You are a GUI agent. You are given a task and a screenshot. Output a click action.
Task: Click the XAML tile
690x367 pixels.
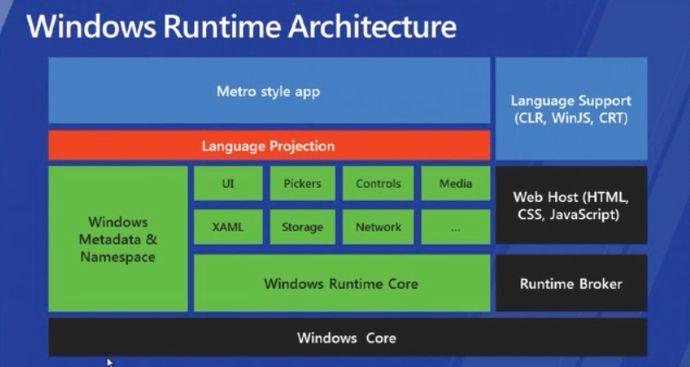(x=228, y=227)
